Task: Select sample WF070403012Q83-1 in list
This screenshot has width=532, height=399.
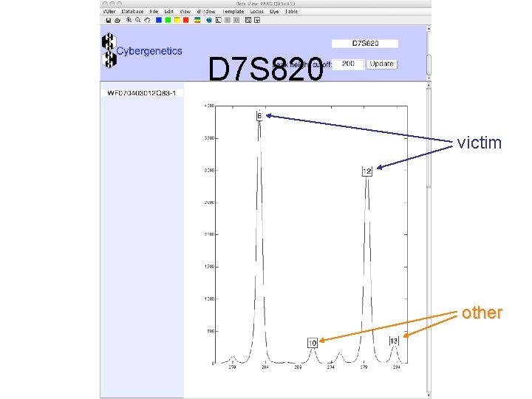Action: click(x=142, y=93)
